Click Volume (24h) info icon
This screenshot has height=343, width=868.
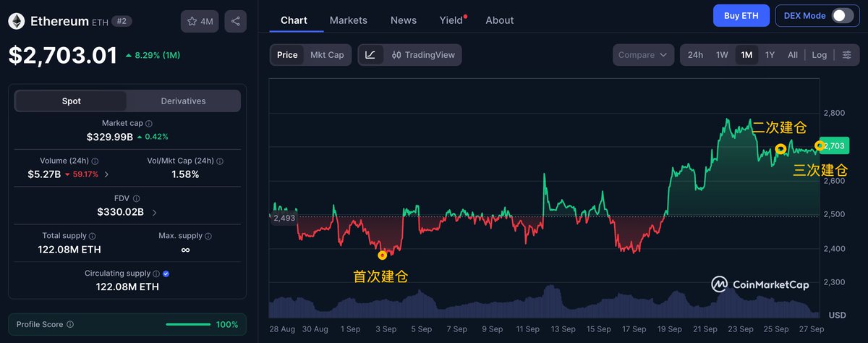tap(95, 161)
